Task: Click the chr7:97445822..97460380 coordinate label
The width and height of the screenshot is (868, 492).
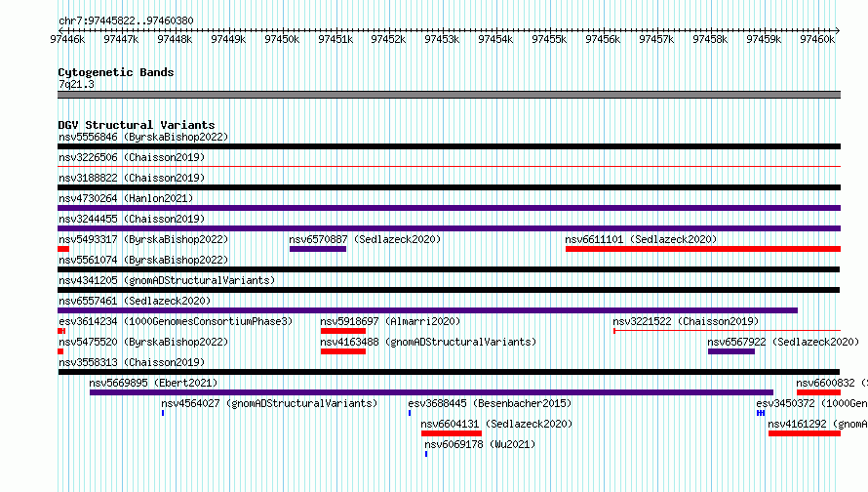Action: coord(126,20)
